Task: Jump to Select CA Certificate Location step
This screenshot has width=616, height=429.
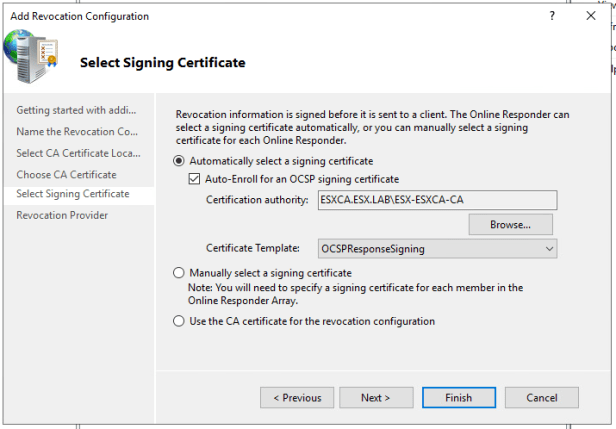Action: coord(78,153)
